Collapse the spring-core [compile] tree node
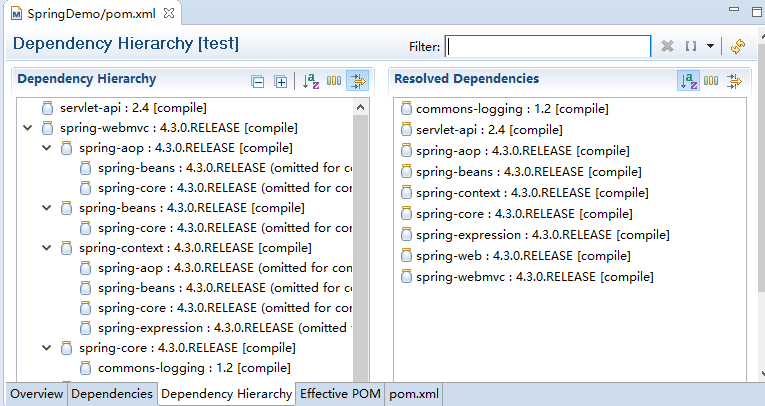The image size is (765, 406). pos(47,348)
